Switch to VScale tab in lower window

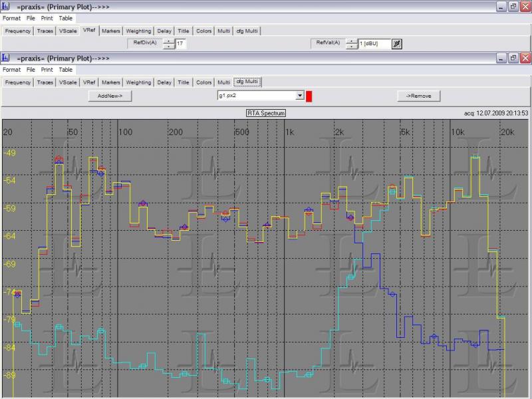[x=68, y=82]
